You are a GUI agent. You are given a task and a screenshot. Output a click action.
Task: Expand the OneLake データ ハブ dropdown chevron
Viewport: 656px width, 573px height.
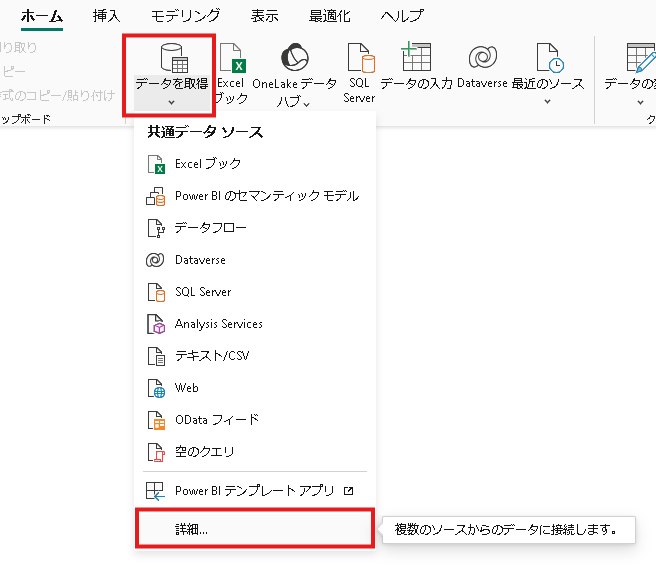click(307, 104)
